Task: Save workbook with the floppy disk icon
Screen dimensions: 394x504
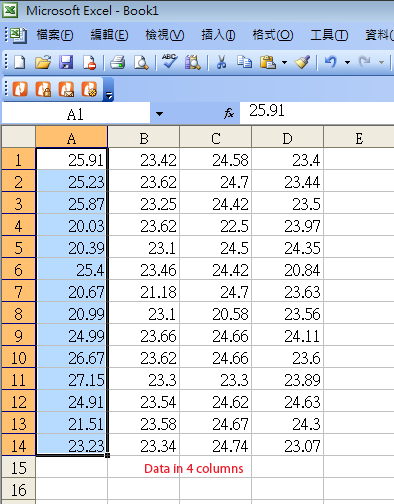Action: click(x=66, y=62)
